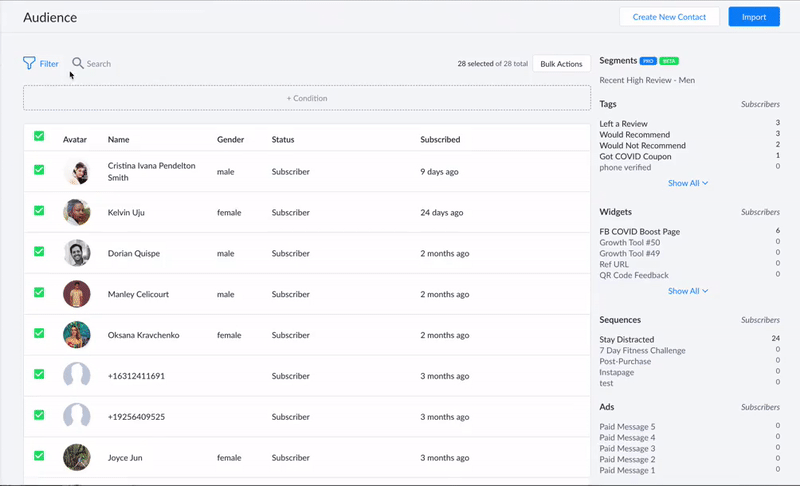Add a filter via + Condition

click(307, 98)
